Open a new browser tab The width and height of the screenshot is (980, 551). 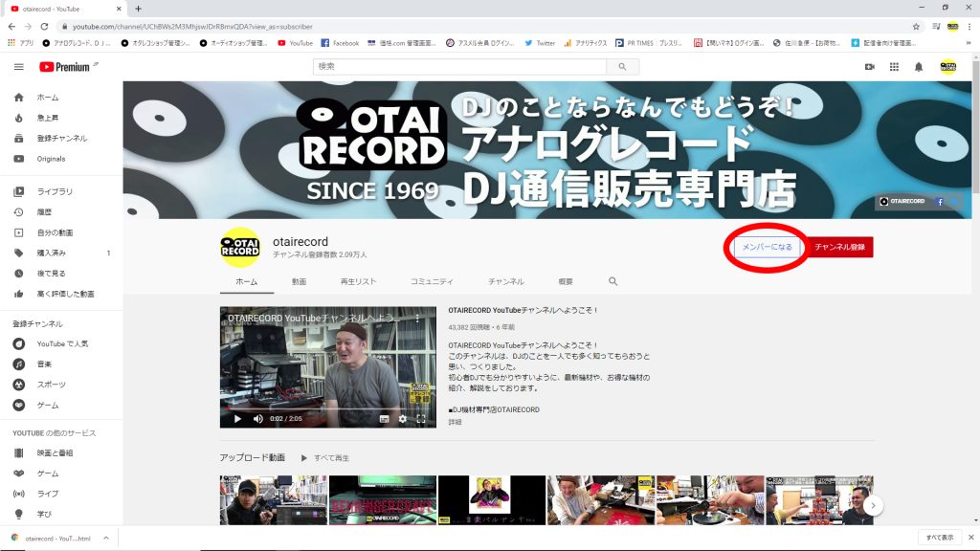click(138, 9)
